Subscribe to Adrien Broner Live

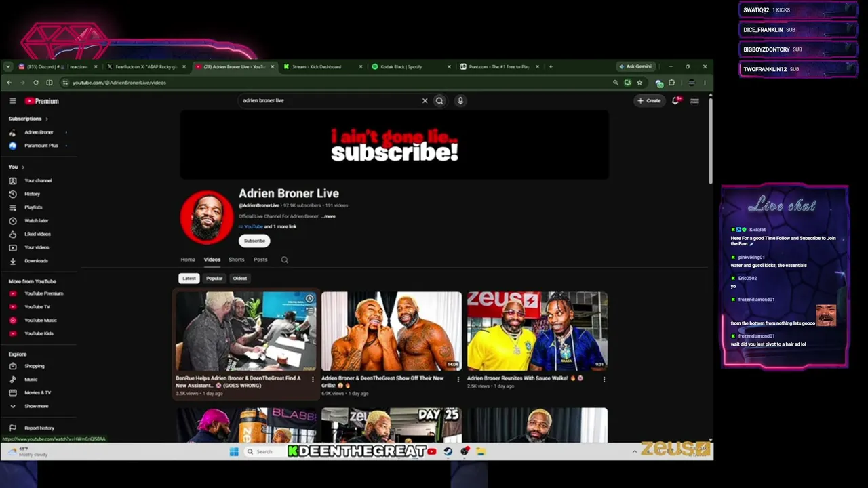click(x=254, y=241)
